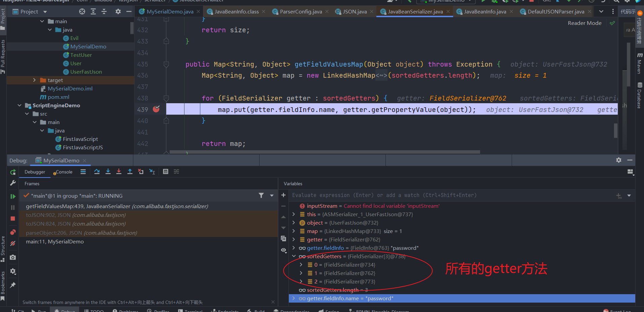
Task: Click the camera thread dump icon
Action: pyautogui.click(x=13, y=257)
